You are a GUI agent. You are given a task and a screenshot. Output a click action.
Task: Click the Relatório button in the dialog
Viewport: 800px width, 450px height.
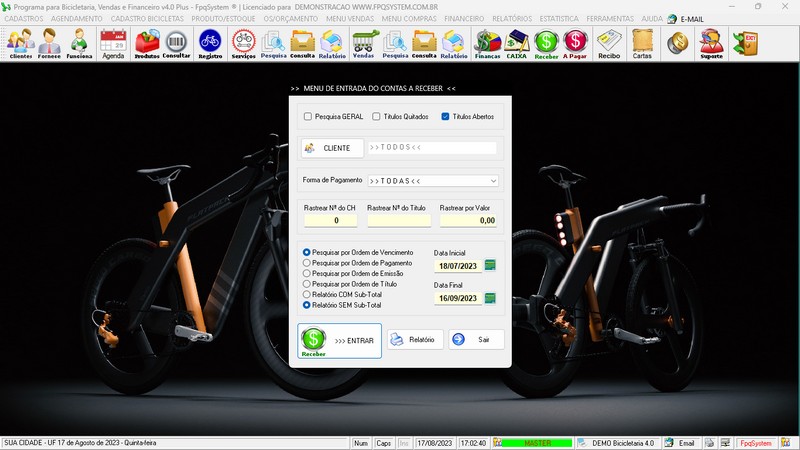pyautogui.click(x=414, y=340)
